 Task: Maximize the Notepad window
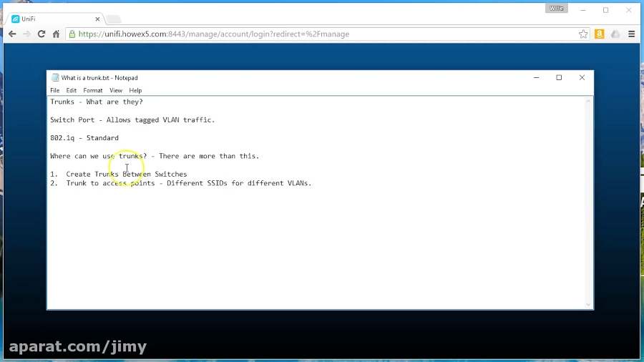559,77
